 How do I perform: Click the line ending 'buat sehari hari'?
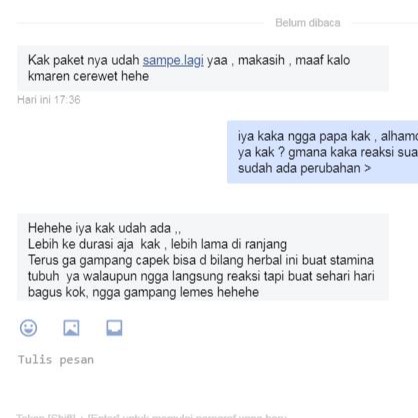(201, 276)
